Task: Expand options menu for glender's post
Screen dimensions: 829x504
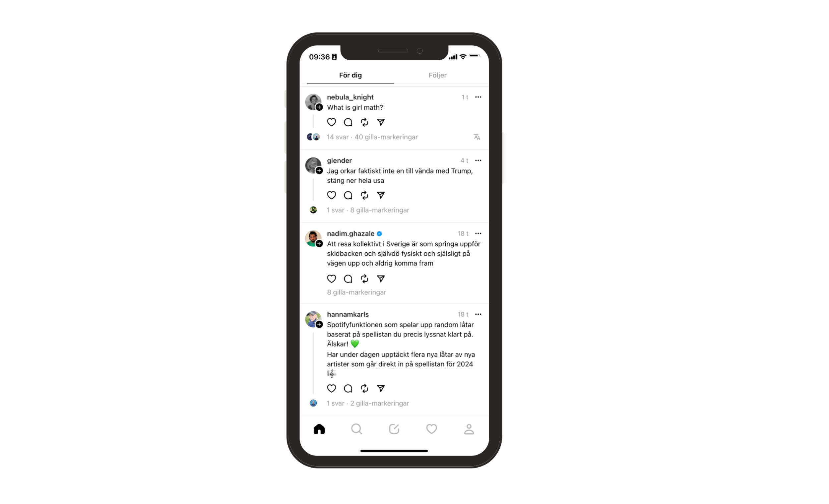Action: coord(478,160)
